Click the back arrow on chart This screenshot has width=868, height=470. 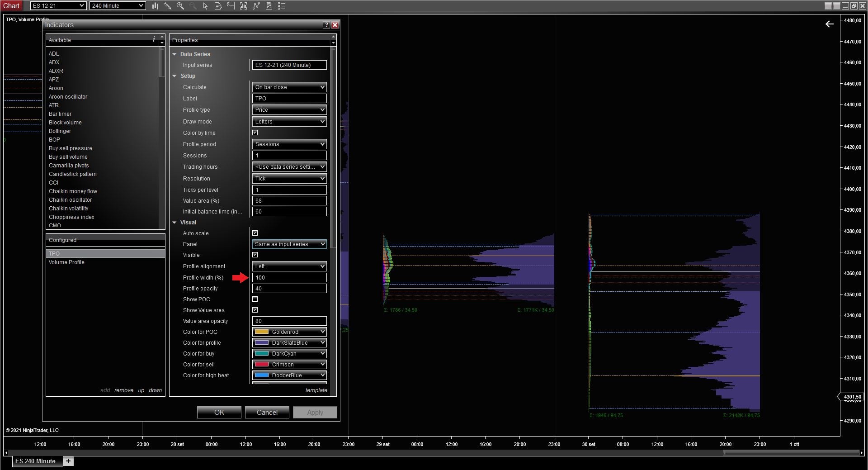coord(829,24)
